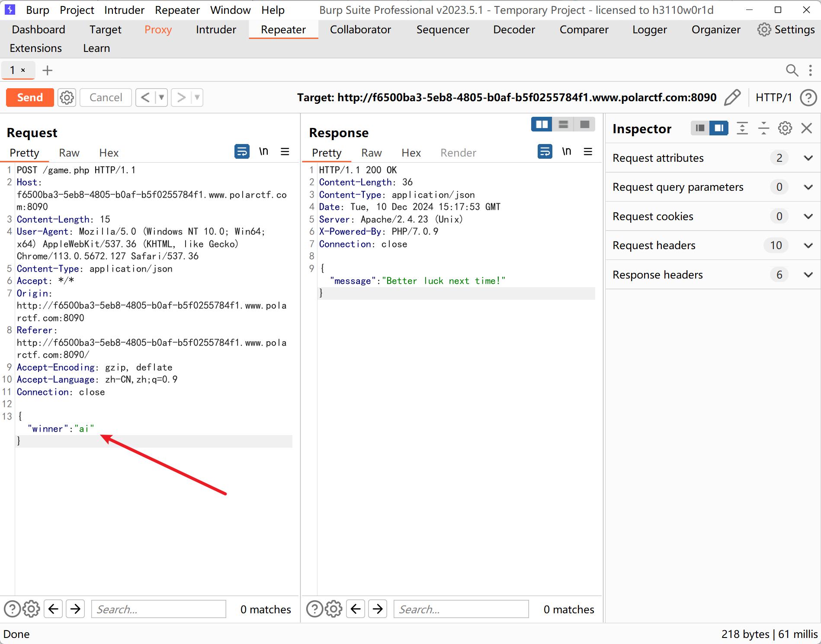Open request history back dropdown arrow
821x644 pixels.
click(161, 97)
